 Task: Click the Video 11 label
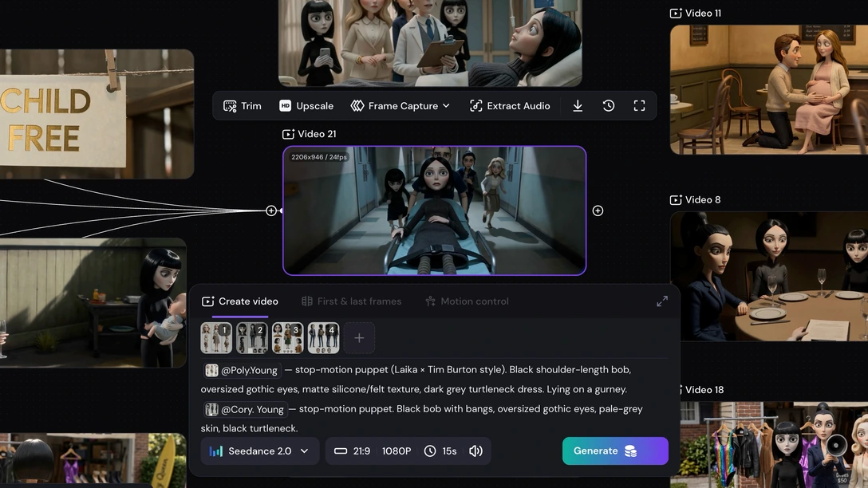(696, 14)
